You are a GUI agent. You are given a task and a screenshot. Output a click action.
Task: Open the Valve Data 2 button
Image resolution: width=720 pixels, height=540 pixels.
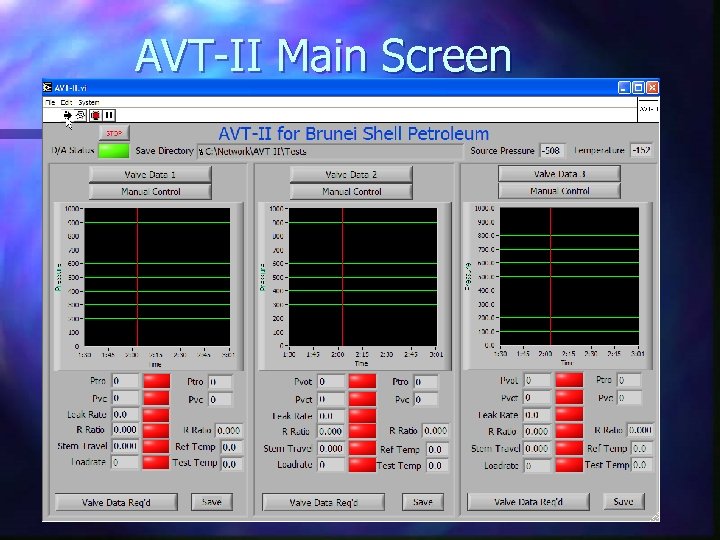(x=351, y=174)
